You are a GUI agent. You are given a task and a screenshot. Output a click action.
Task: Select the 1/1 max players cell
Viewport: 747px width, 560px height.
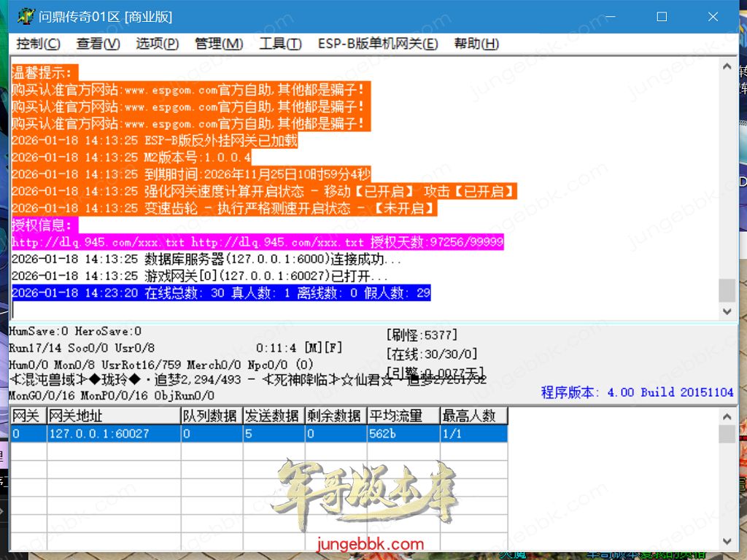point(474,434)
